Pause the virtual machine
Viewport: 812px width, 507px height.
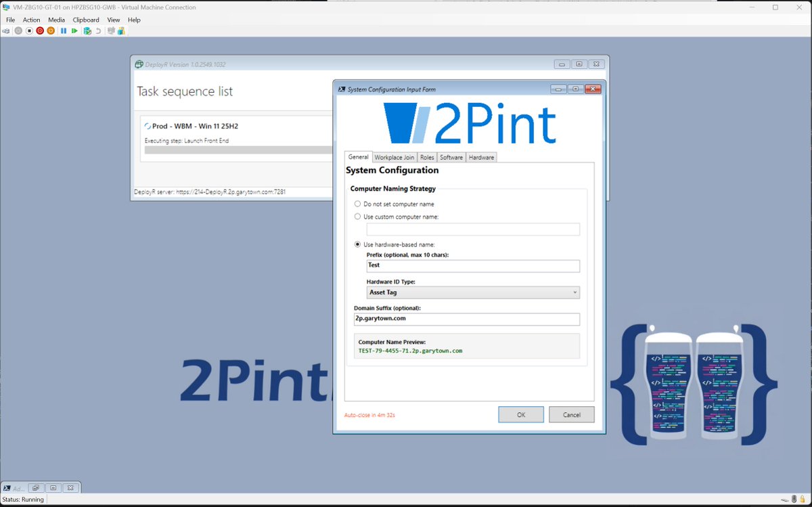pyautogui.click(x=64, y=31)
